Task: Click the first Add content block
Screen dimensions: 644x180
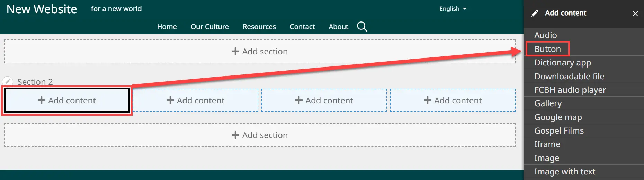Action: click(67, 100)
